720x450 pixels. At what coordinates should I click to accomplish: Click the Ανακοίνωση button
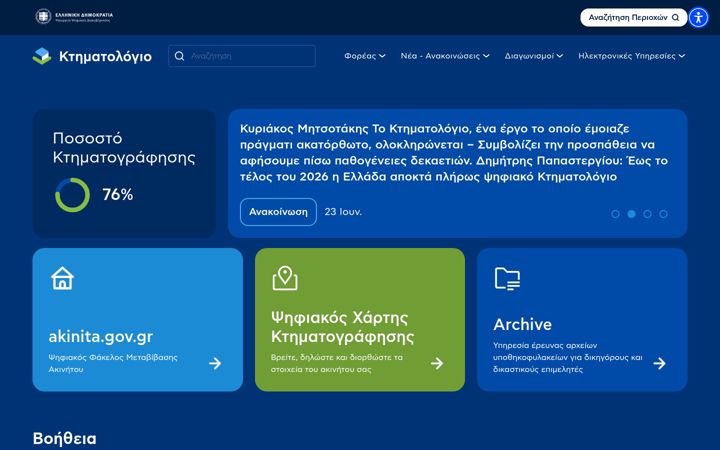pyautogui.click(x=278, y=212)
